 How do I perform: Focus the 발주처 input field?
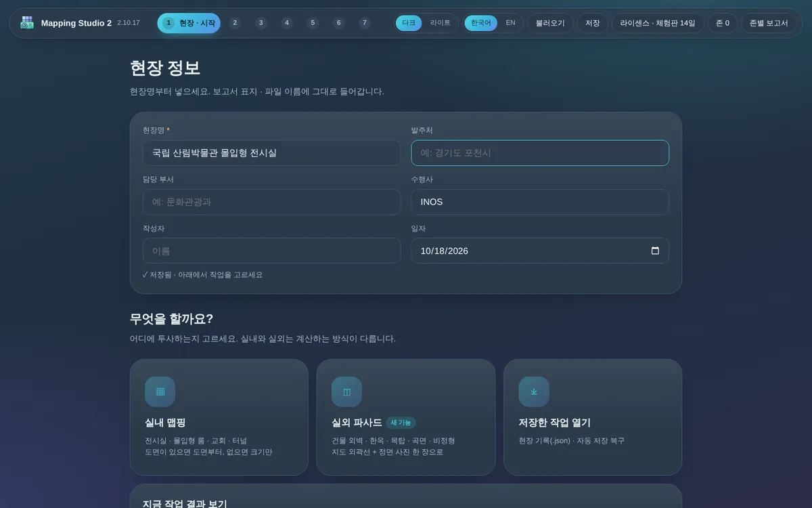pyautogui.click(x=540, y=153)
